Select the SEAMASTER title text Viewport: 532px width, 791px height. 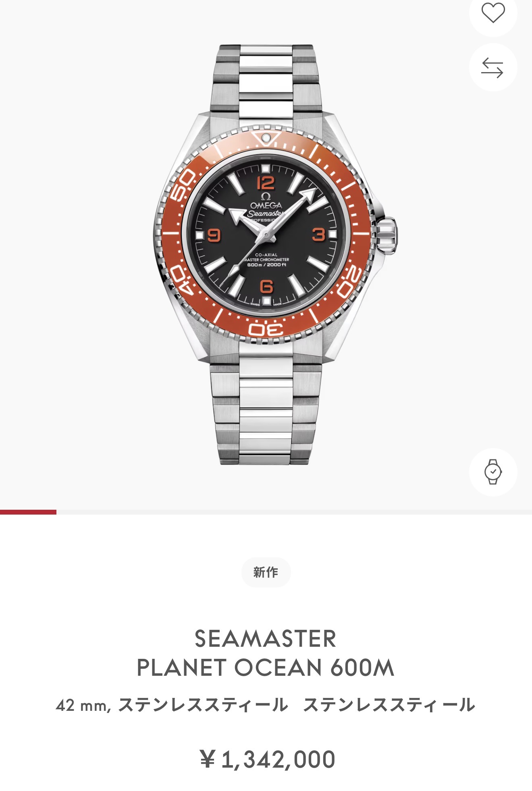point(266,639)
